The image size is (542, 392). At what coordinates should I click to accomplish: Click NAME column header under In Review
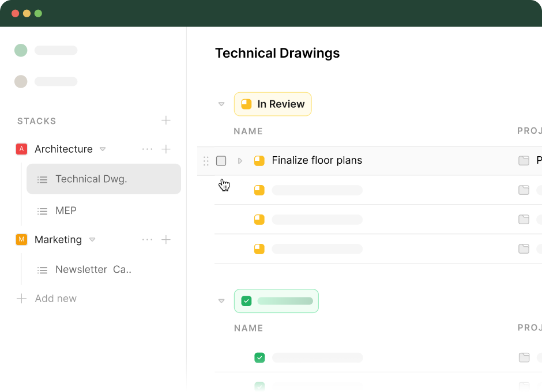coord(248,131)
